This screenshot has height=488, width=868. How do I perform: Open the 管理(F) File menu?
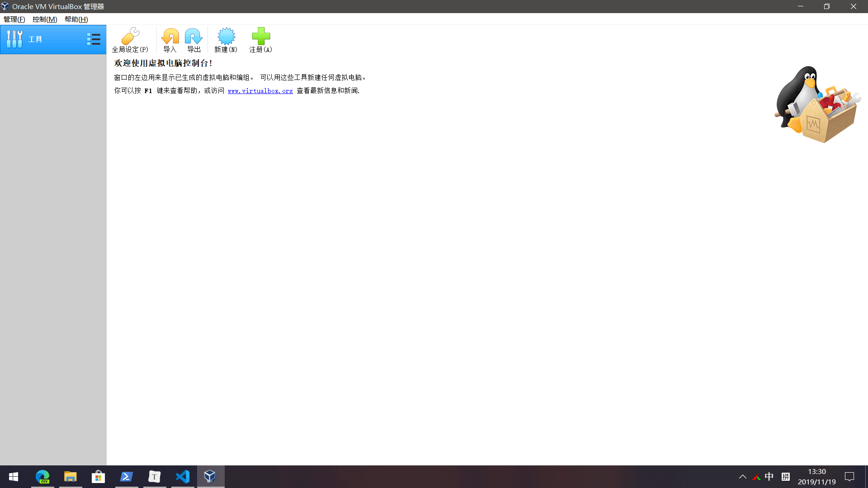pyautogui.click(x=14, y=19)
